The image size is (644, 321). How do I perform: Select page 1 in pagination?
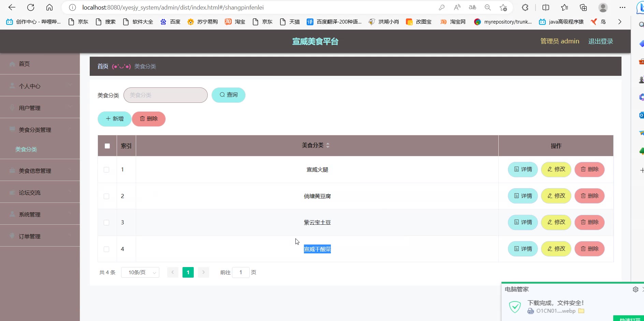click(188, 273)
